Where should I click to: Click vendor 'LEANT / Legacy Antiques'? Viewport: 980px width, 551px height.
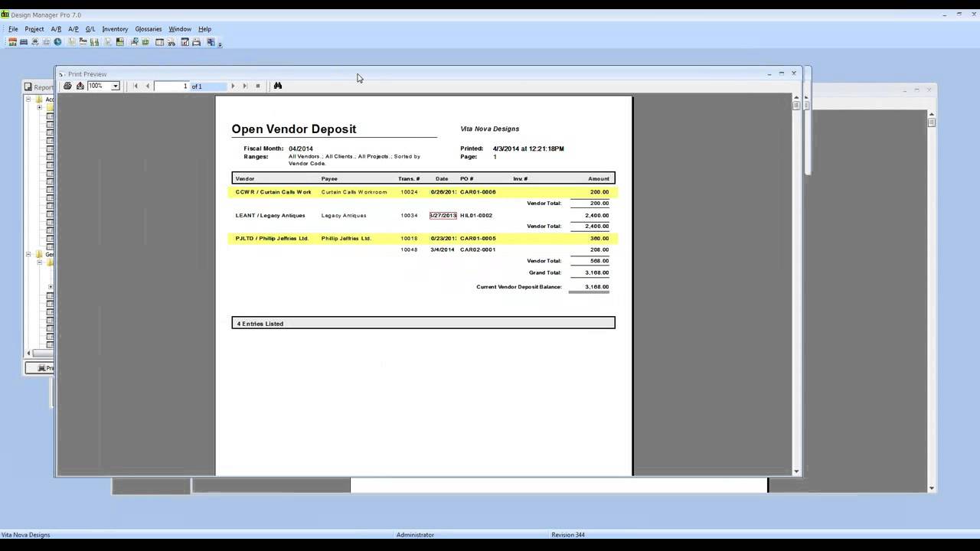[x=270, y=215]
